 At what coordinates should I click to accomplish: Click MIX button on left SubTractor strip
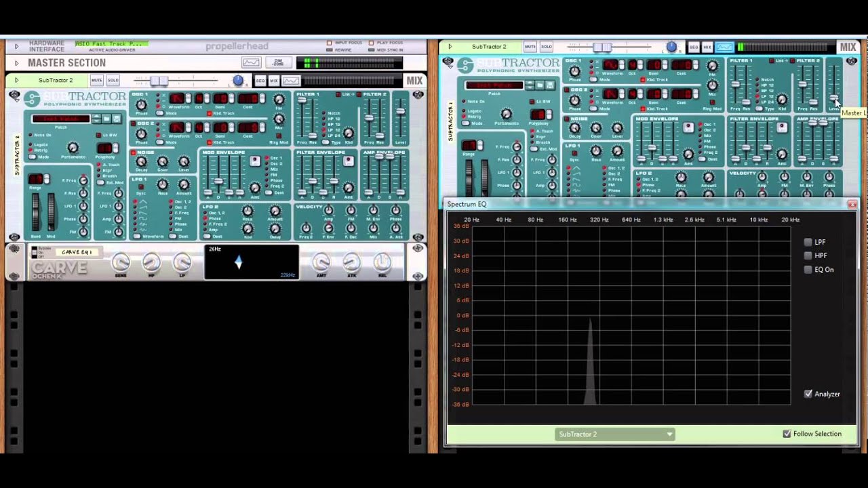pyautogui.click(x=274, y=81)
